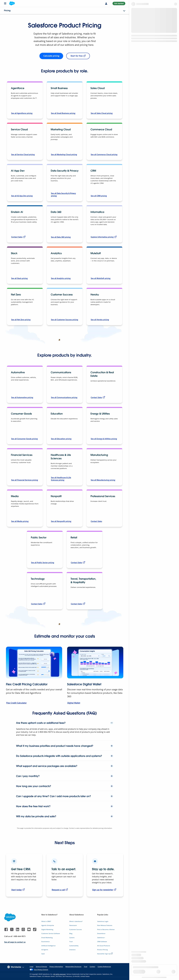
Task: Click the Request a call link
Action: [x=60, y=890]
